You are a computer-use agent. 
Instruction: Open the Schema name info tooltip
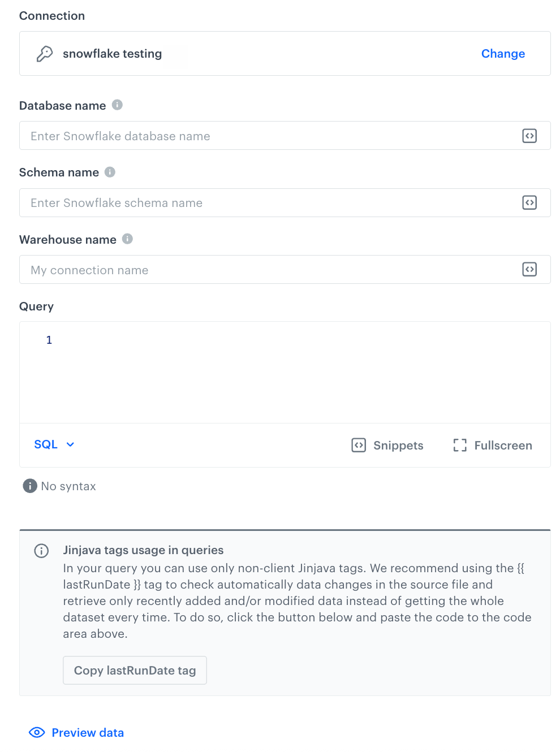(x=110, y=172)
